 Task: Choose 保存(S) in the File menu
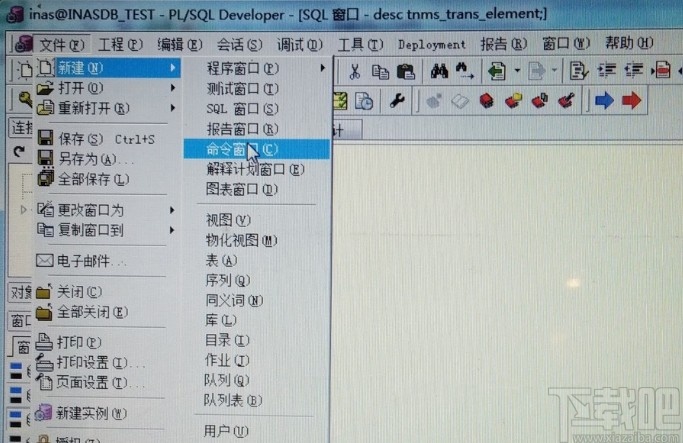click(109, 139)
